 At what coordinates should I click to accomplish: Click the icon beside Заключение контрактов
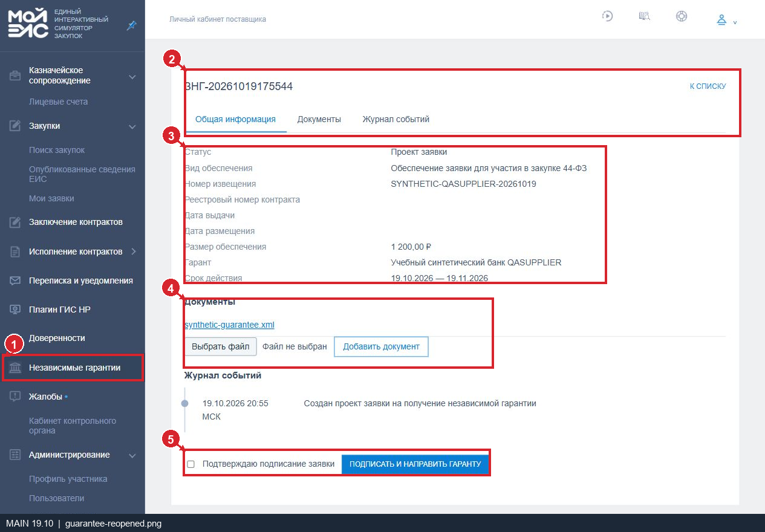coord(15,222)
